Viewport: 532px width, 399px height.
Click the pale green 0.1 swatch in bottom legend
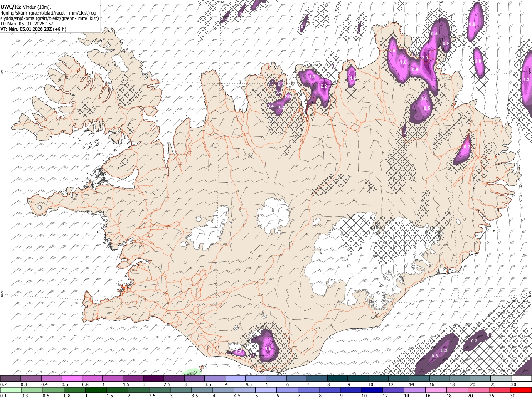[10, 390]
